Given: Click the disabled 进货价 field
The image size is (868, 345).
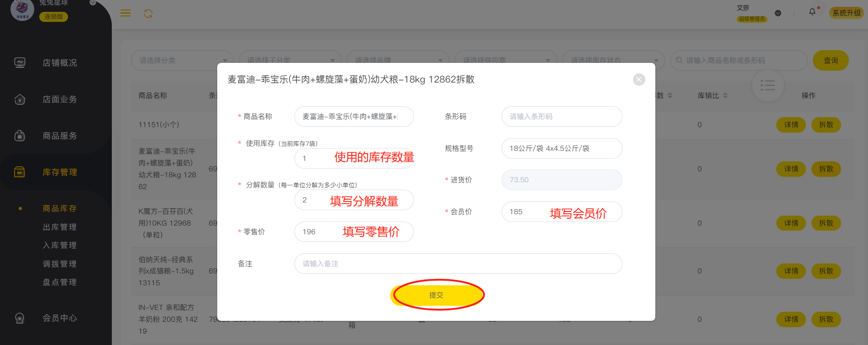Looking at the screenshot, I should (562, 180).
